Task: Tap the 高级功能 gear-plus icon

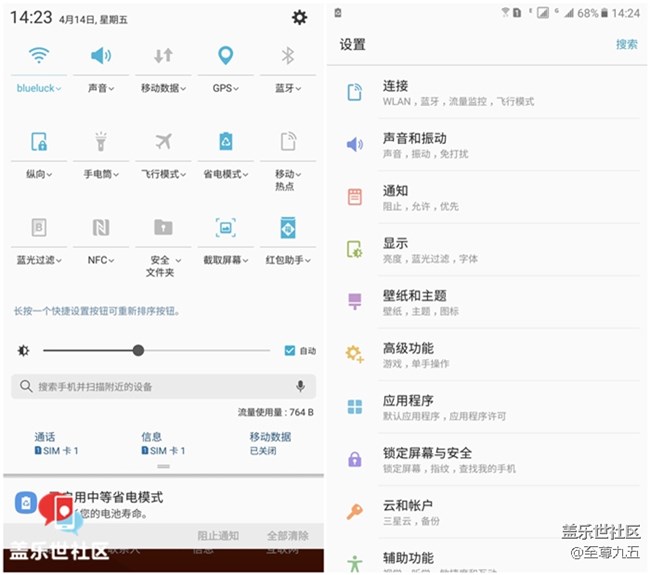Action: (354, 354)
